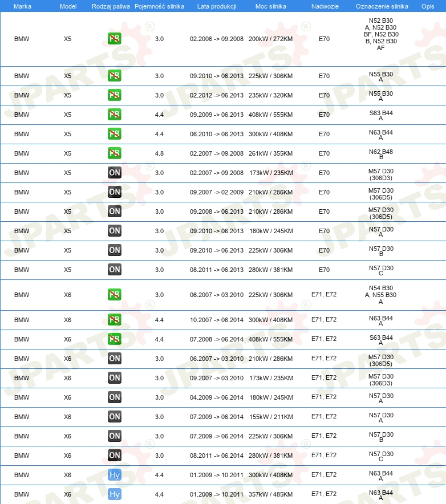Click the Moc silnika column header

click(x=271, y=6)
